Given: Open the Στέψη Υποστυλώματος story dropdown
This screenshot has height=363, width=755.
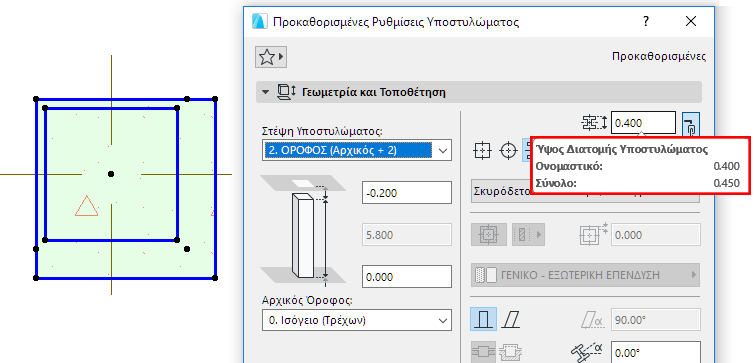Looking at the screenshot, I should [357, 151].
